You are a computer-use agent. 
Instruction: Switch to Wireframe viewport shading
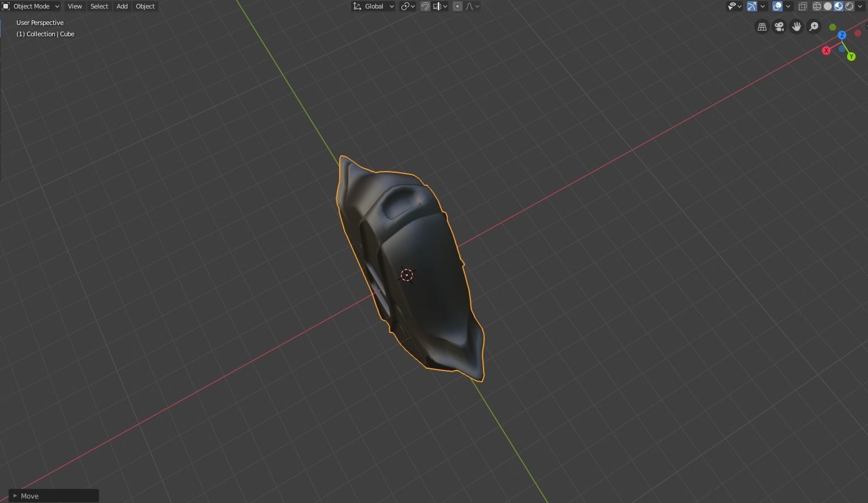[816, 6]
